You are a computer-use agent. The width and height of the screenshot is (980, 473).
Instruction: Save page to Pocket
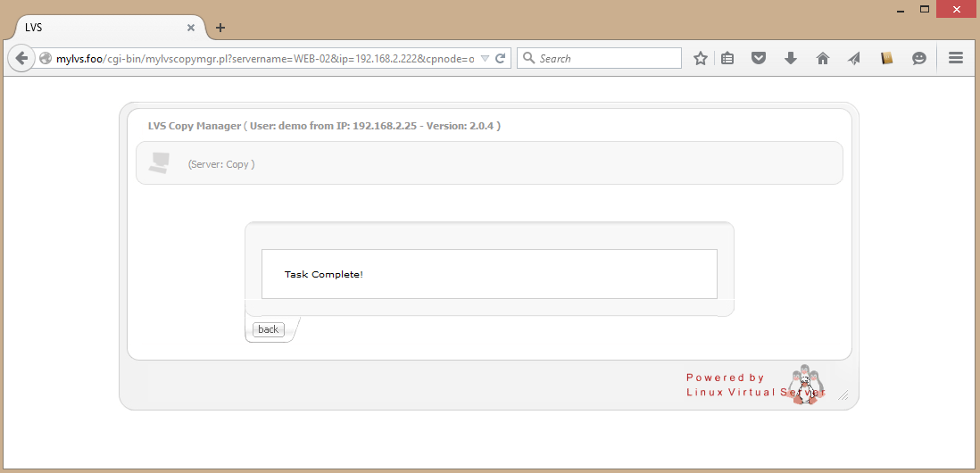(x=759, y=59)
